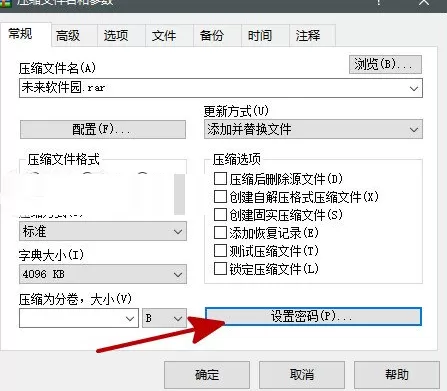Enable 添加恢复记录(E) checkbox

(220, 233)
